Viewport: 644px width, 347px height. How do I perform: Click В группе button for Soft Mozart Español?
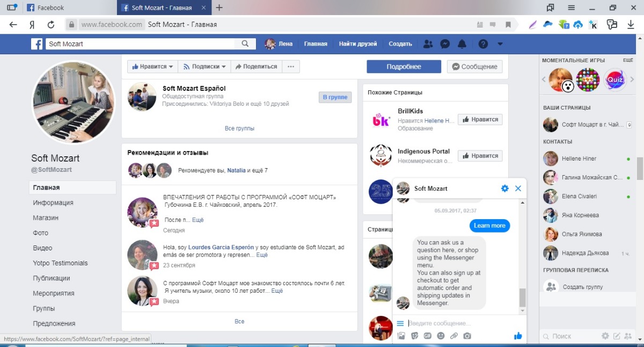coord(335,97)
